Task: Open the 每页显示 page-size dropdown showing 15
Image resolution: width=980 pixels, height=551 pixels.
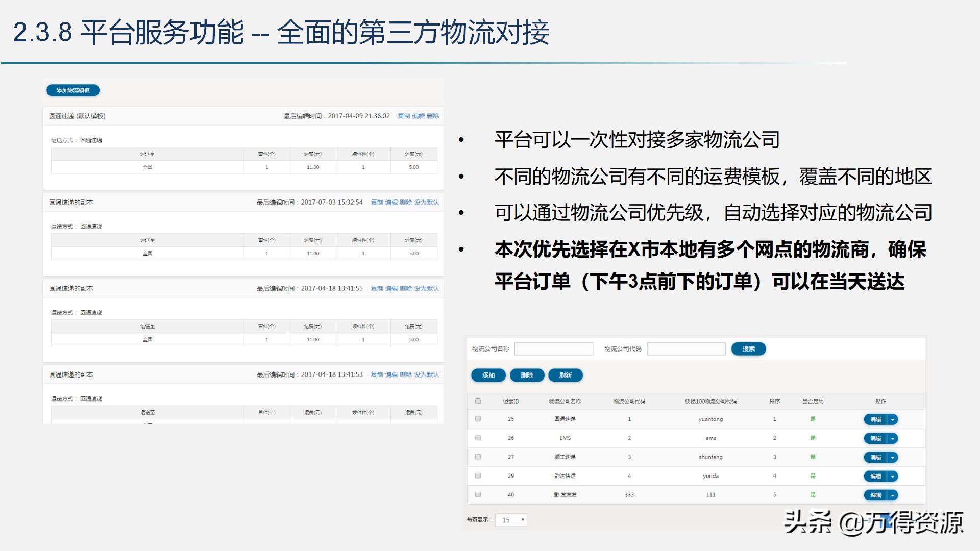Action: pos(511,519)
